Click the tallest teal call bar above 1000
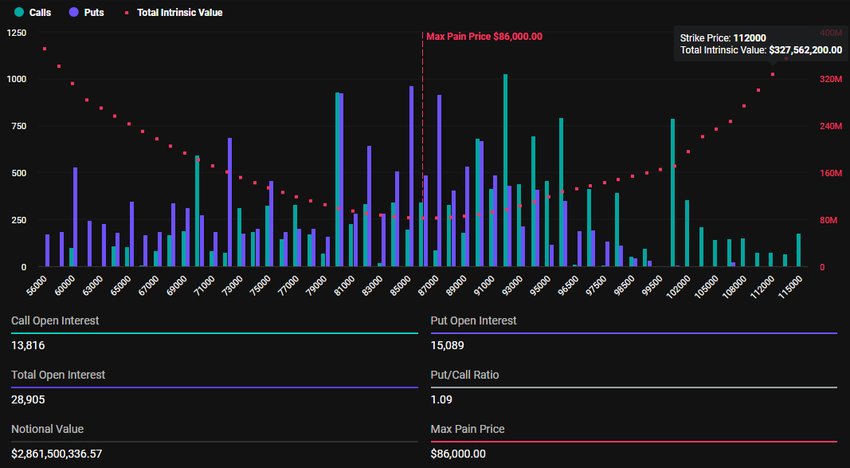Viewport: 850px width, 468px height. coord(505,170)
